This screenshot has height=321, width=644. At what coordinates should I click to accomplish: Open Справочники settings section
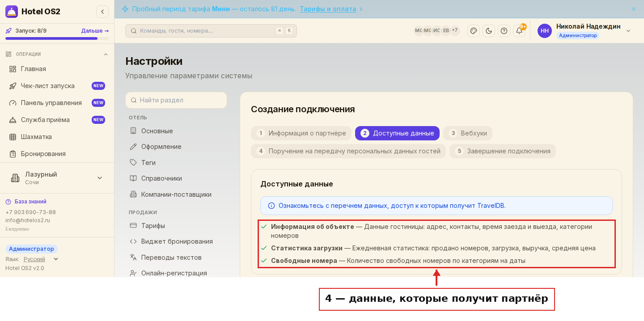click(x=176, y=178)
